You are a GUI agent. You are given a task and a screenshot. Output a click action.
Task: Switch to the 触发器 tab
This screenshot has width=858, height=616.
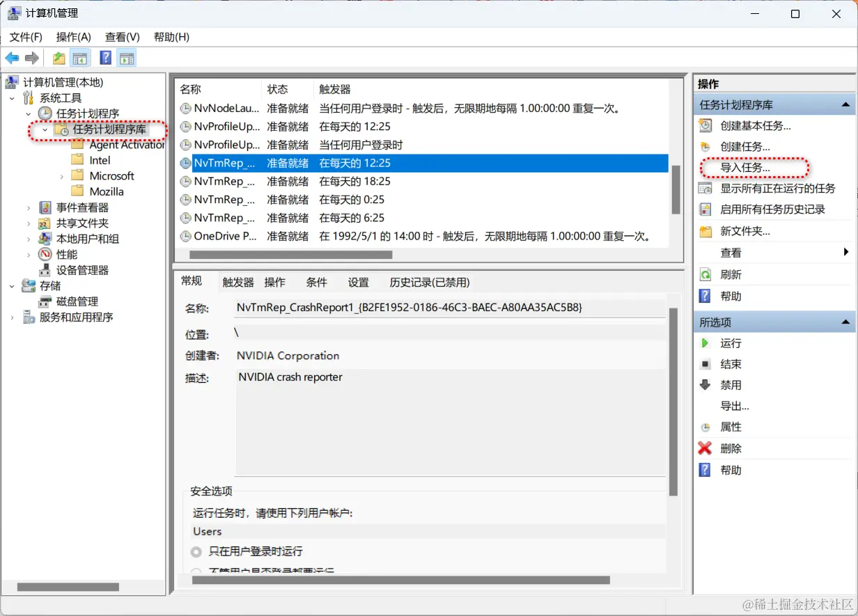[238, 282]
